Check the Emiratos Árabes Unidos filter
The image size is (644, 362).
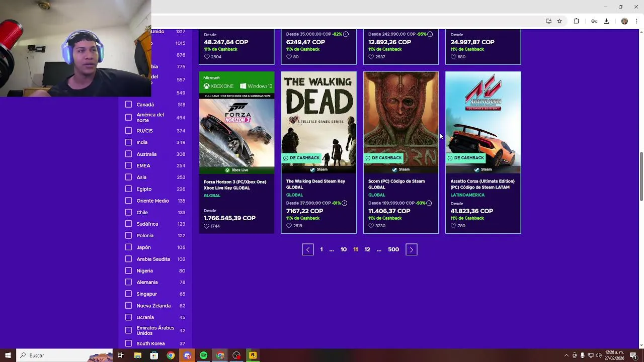coord(128,330)
